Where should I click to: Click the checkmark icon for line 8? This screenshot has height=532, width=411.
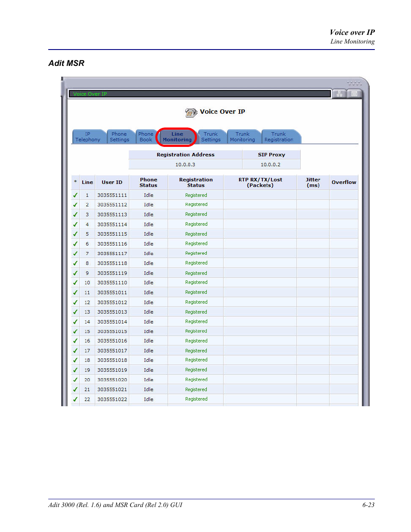75,263
